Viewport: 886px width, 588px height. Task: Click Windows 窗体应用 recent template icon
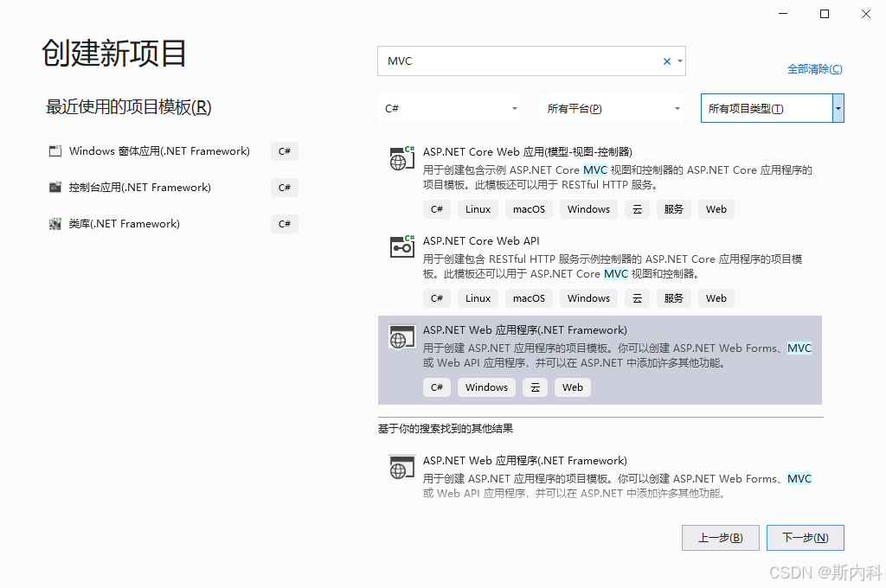tap(55, 150)
